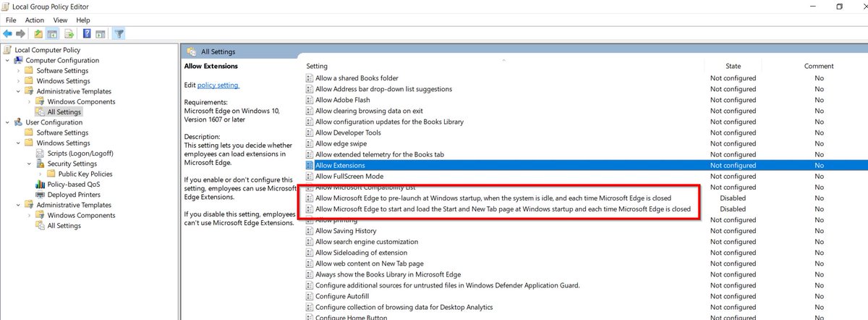
Task: Select 'Allow web content on New Tab page'
Action: pyautogui.click(x=369, y=264)
